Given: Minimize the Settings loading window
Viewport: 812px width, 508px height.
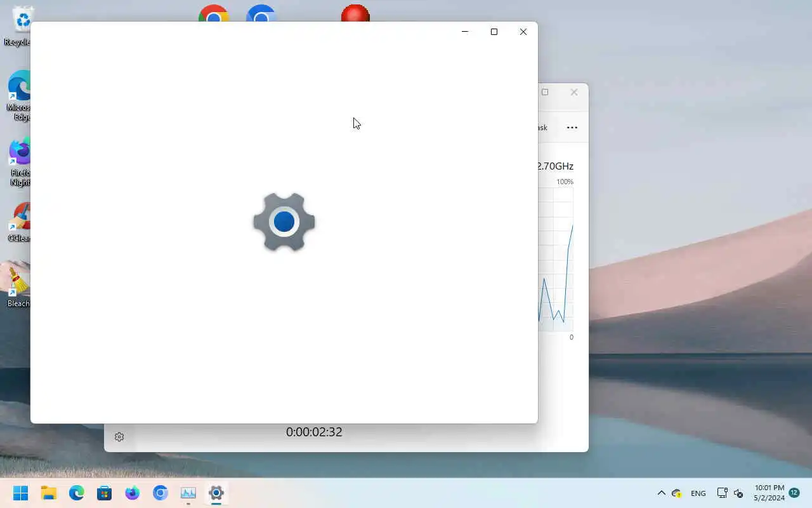Looking at the screenshot, I should pyautogui.click(x=465, y=32).
